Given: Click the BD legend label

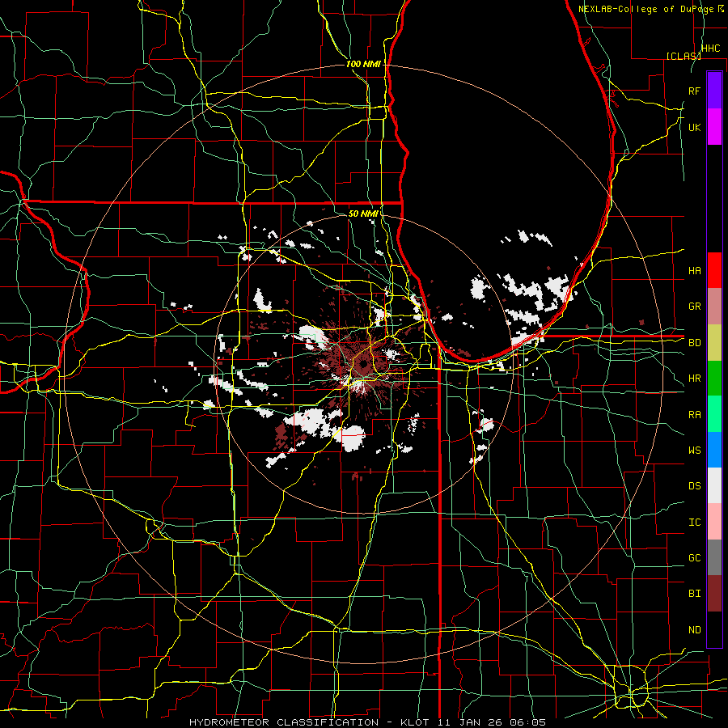Looking at the screenshot, I should pyautogui.click(x=694, y=343).
